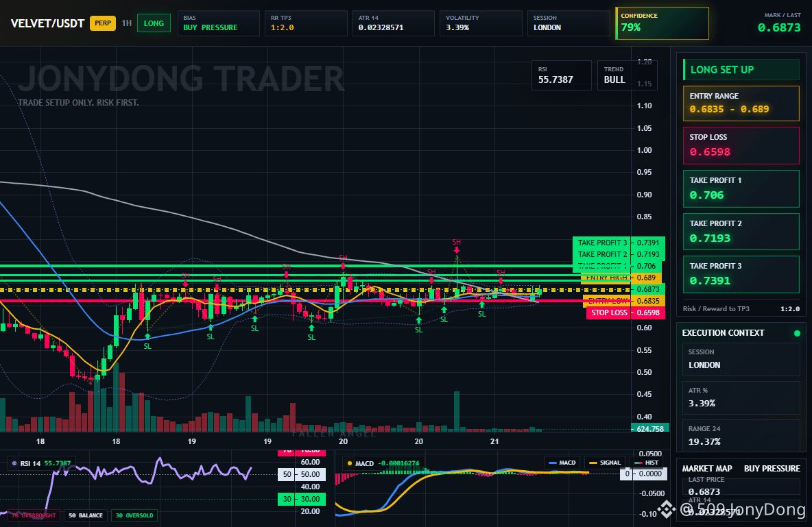Click the MARKET MAP heading
This screenshot has width=812, height=527.
(x=707, y=469)
